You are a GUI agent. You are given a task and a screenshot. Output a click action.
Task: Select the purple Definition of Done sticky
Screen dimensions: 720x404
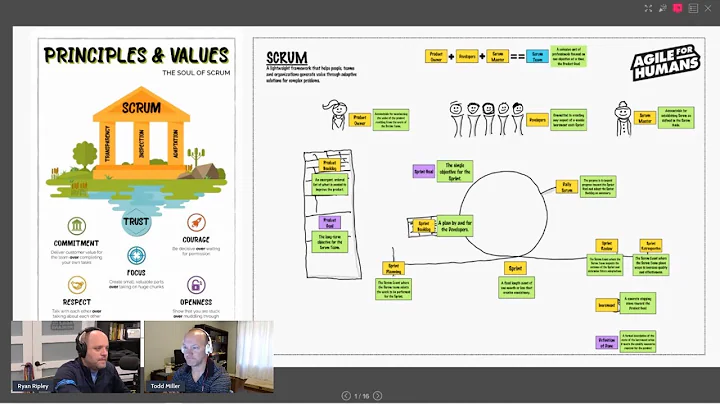click(607, 342)
